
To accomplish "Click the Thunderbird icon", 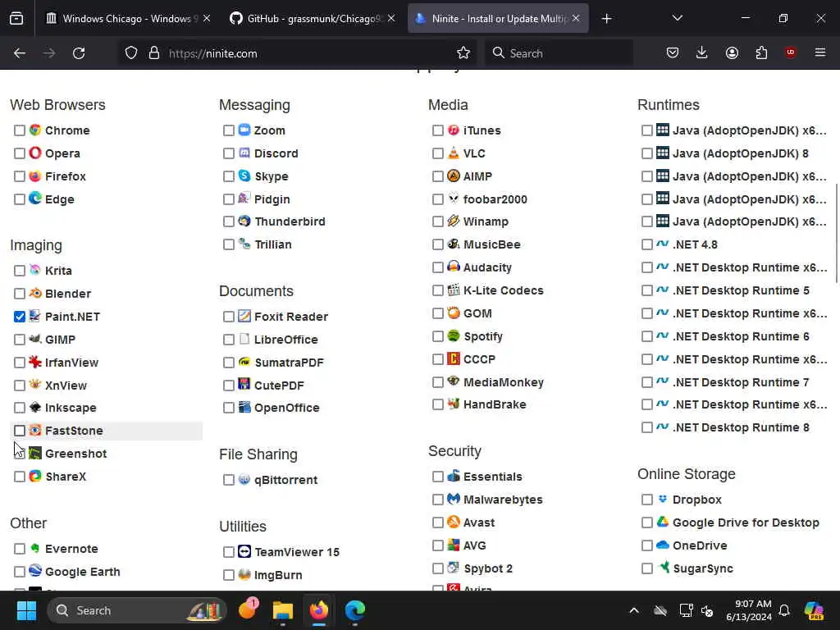I will point(244,221).
